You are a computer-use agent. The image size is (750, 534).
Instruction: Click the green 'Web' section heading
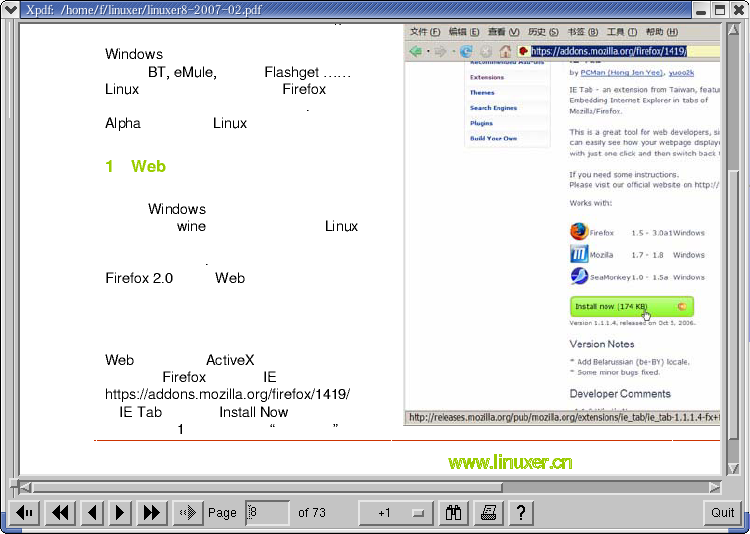pos(148,166)
